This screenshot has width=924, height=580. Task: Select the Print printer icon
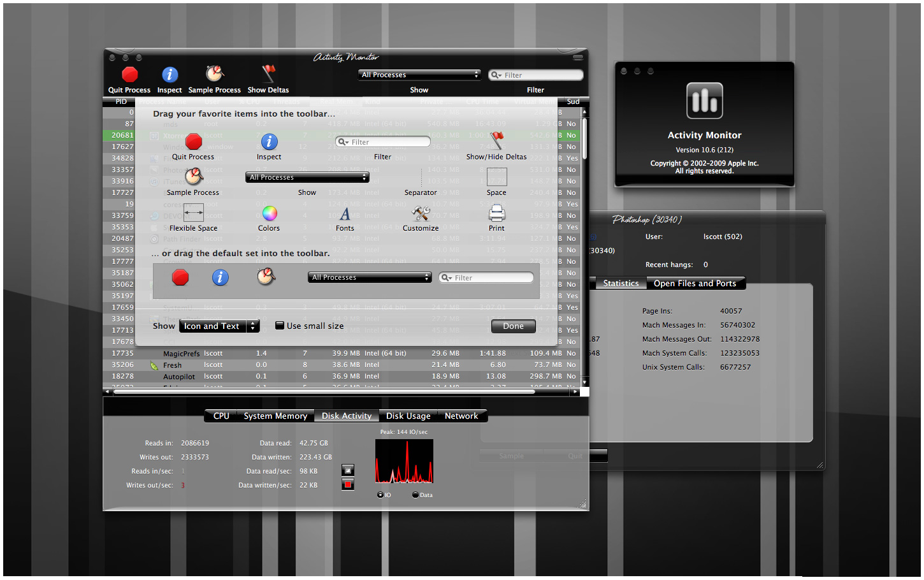tap(497, 213)
